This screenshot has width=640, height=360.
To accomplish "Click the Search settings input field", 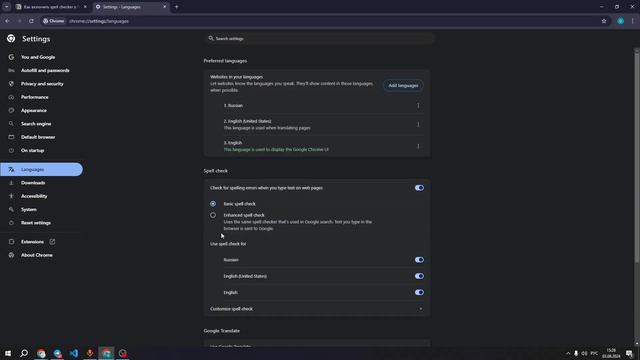I will click(318, 38).
